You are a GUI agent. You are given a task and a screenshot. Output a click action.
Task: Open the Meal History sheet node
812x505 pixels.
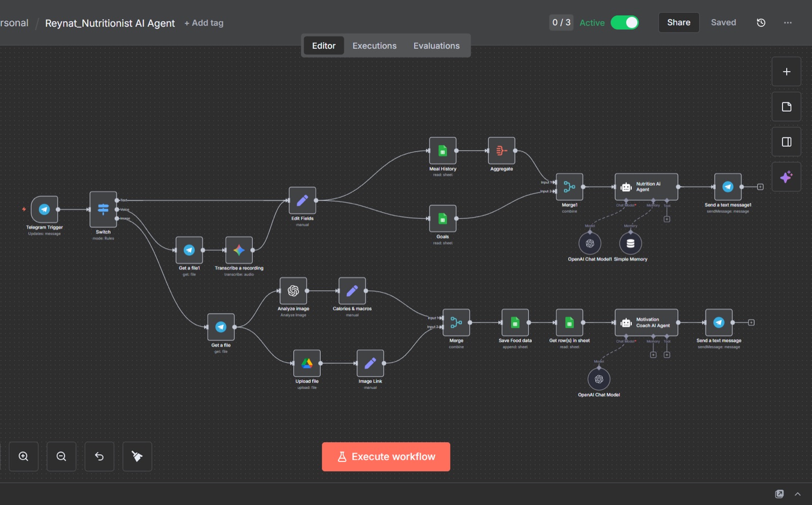coord(443,151)
